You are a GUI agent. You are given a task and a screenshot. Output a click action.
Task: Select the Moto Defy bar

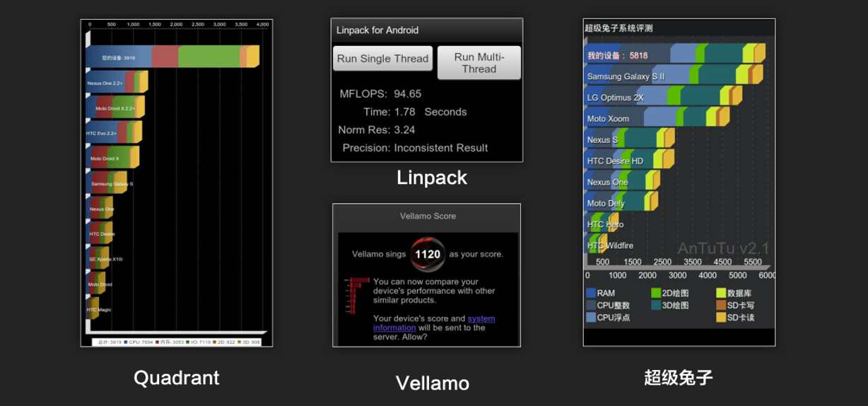[x=621, y=202]
